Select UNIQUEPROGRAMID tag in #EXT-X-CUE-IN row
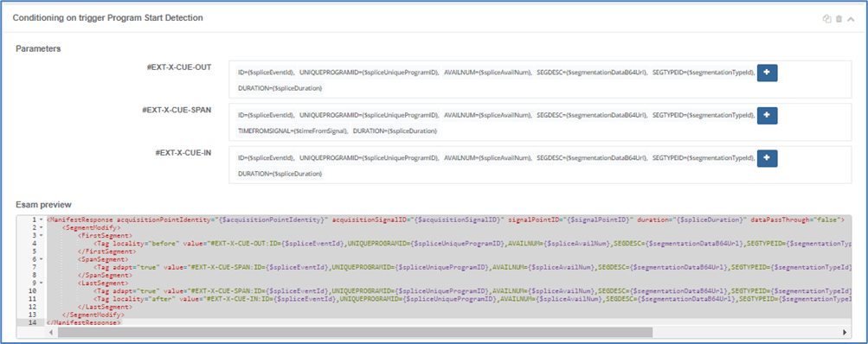The height and width of the screenshot is (344, 868). pos(370,157)
